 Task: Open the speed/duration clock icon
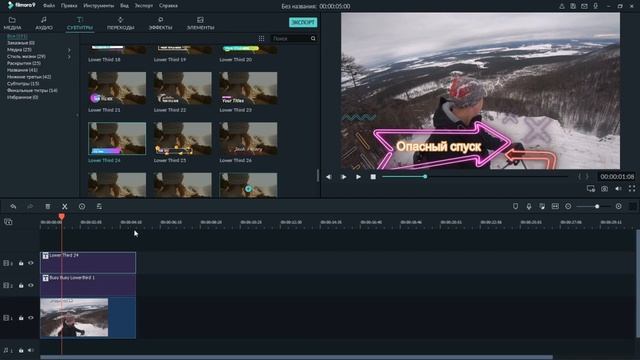[82, 207]
